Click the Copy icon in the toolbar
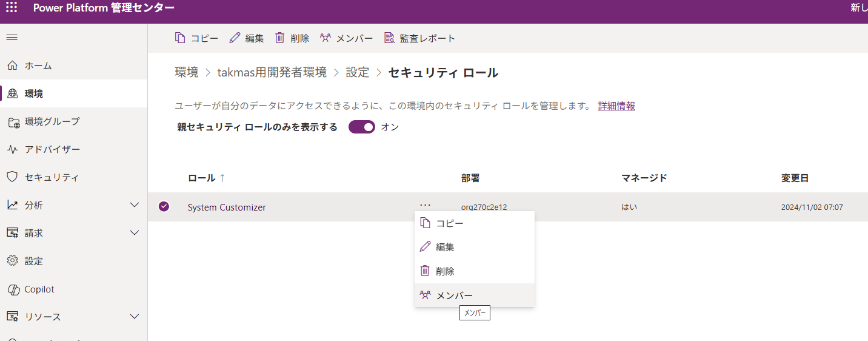The width and height of the screenshot is (868, 341). pos(180,38)
